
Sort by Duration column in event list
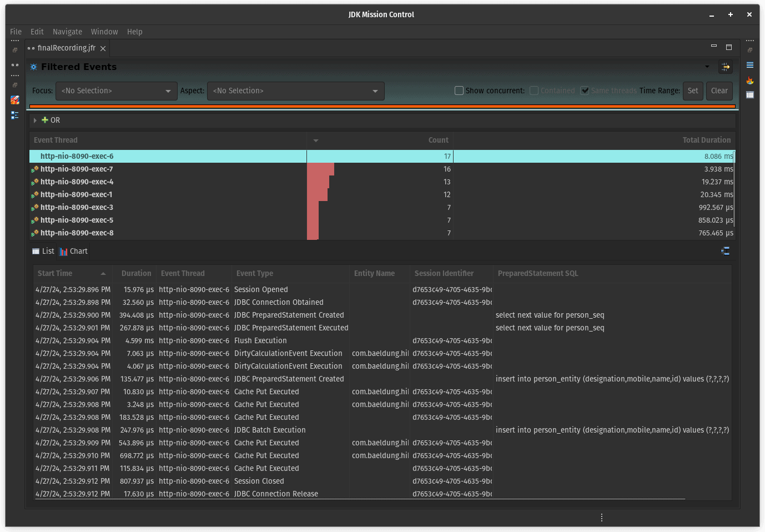click(x=134, y=273)
